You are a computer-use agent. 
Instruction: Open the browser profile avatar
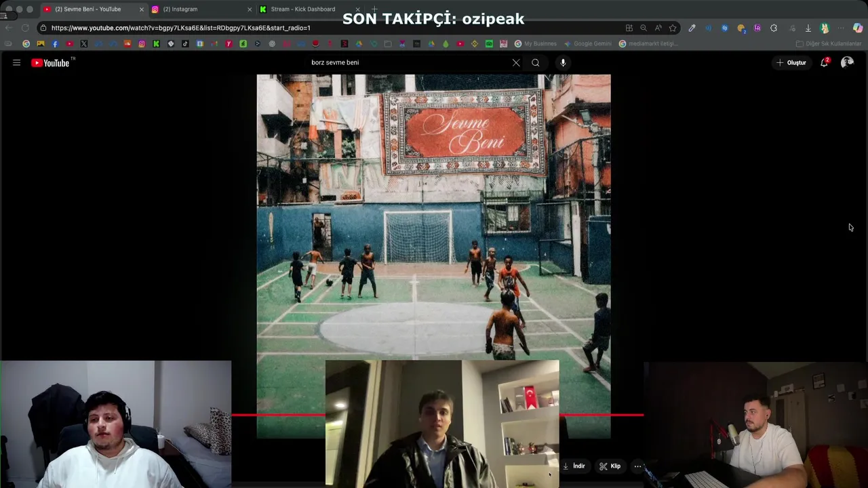pyautogui.click(x=825, y=28)
